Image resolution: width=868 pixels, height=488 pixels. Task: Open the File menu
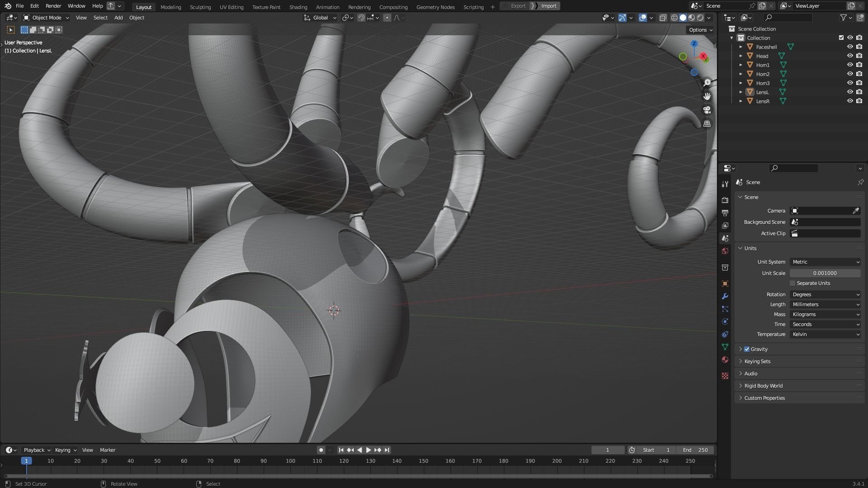tap(19, 6)
